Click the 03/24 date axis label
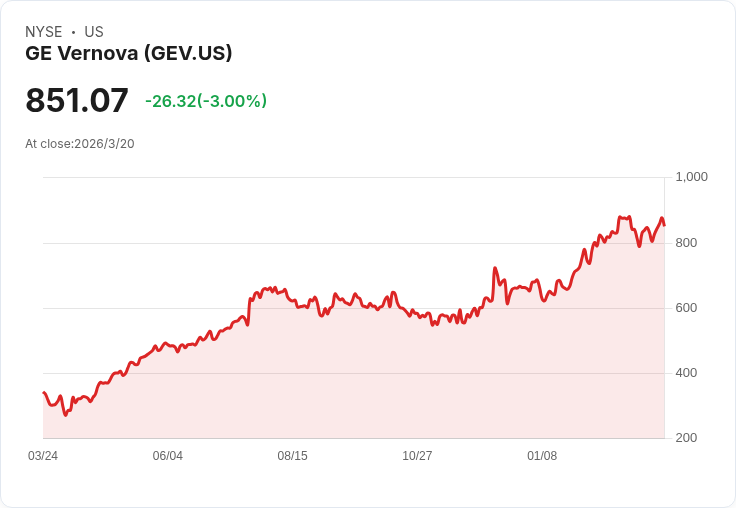Image resolution: width=736 pixels, height=508 pixels. [43, 456]
